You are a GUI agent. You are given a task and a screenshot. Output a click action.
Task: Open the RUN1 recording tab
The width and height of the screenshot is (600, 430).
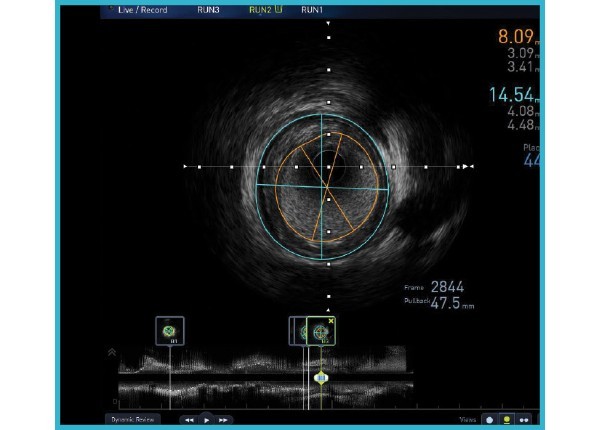(312, 10)
